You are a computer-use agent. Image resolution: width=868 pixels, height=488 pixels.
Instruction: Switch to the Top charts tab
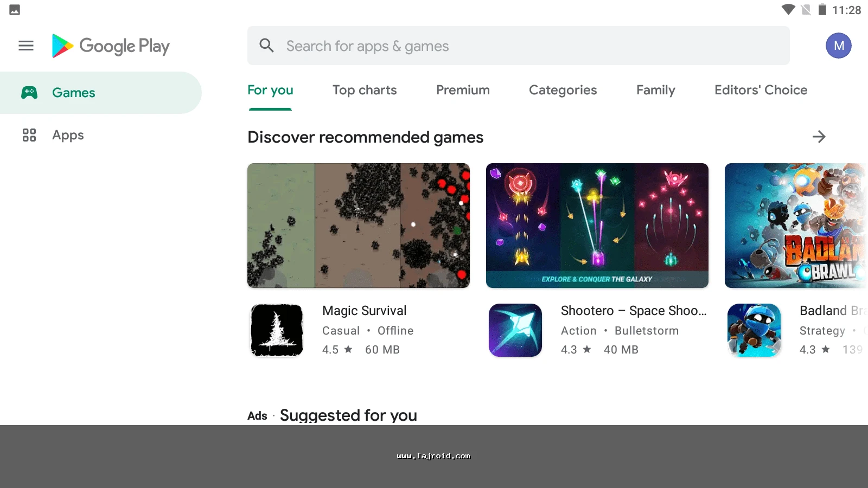click(365, 90)
